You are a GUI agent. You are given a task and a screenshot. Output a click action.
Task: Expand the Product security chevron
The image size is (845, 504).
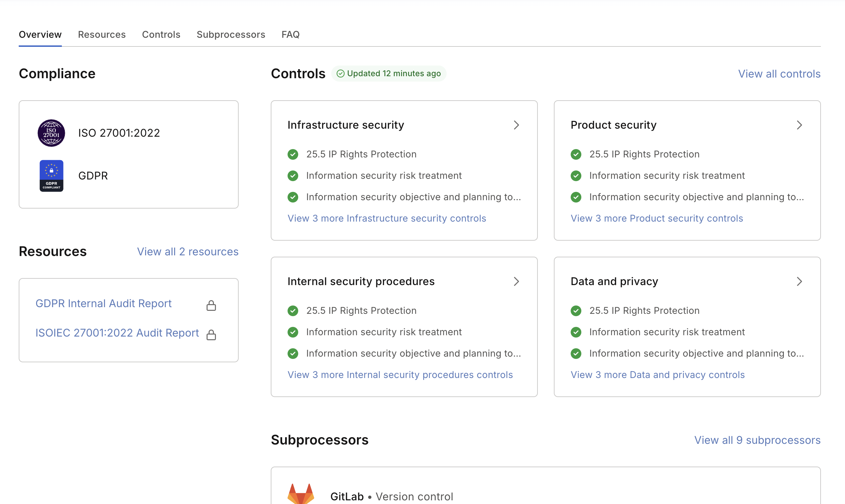[x=800, y=125]
